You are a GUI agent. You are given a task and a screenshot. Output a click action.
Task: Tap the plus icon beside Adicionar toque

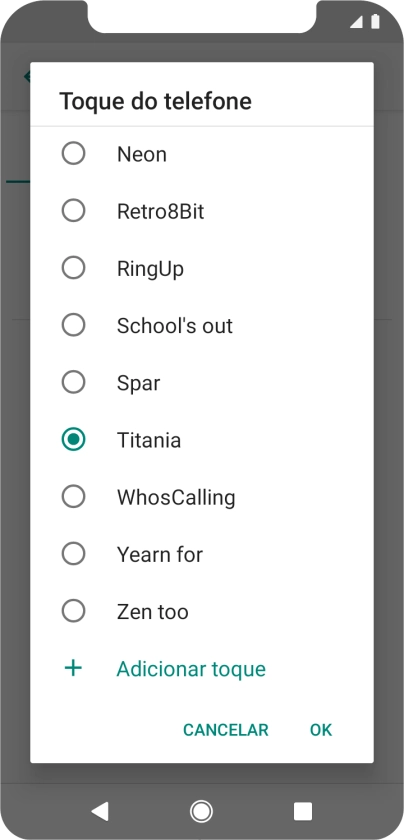[x=73, y=668]
